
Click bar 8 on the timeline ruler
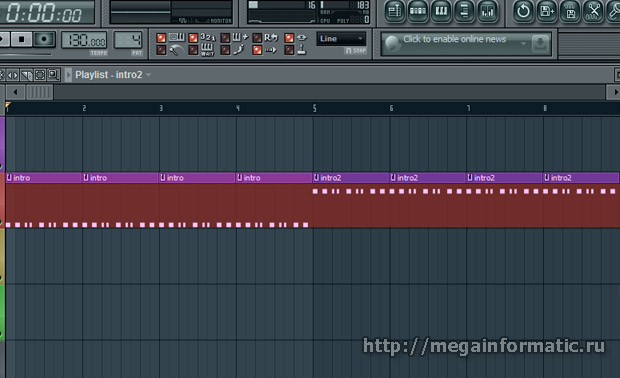(545, 108)
